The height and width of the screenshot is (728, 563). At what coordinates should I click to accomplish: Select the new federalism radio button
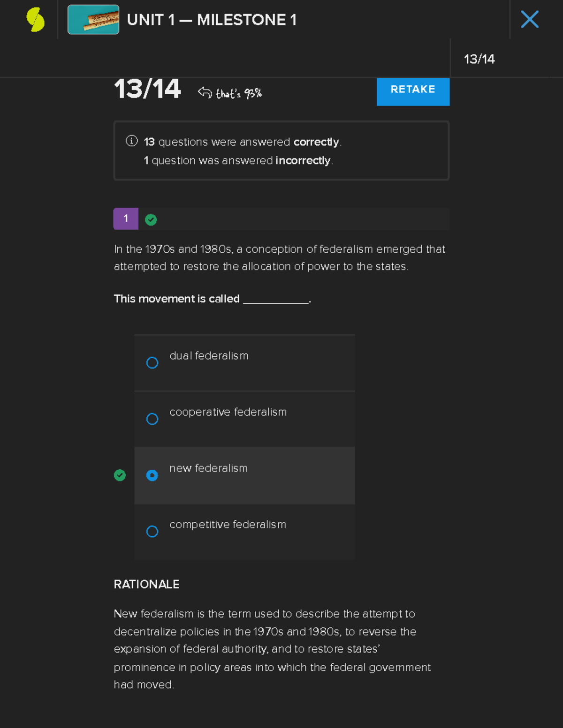tap(152, 475)
